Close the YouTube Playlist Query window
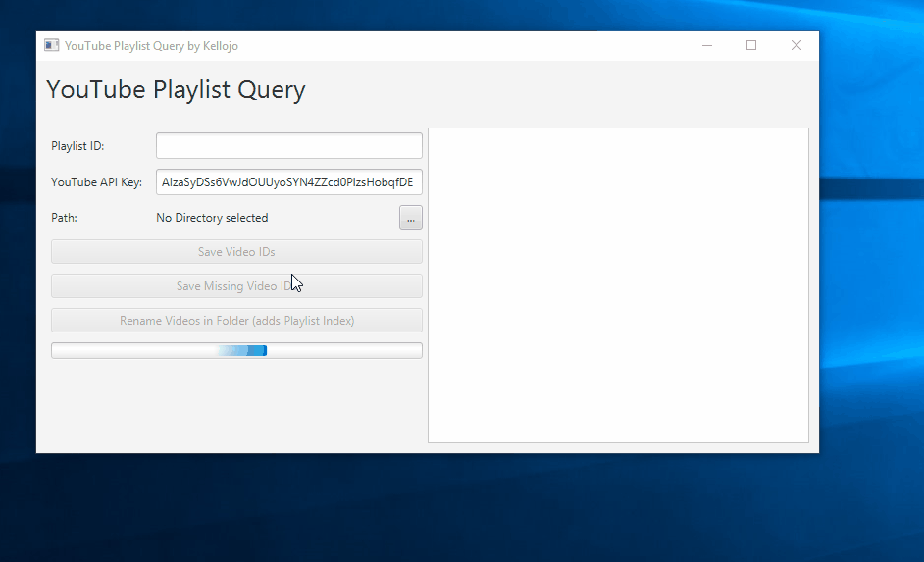The image size is (924, 562). pos(796,45)
